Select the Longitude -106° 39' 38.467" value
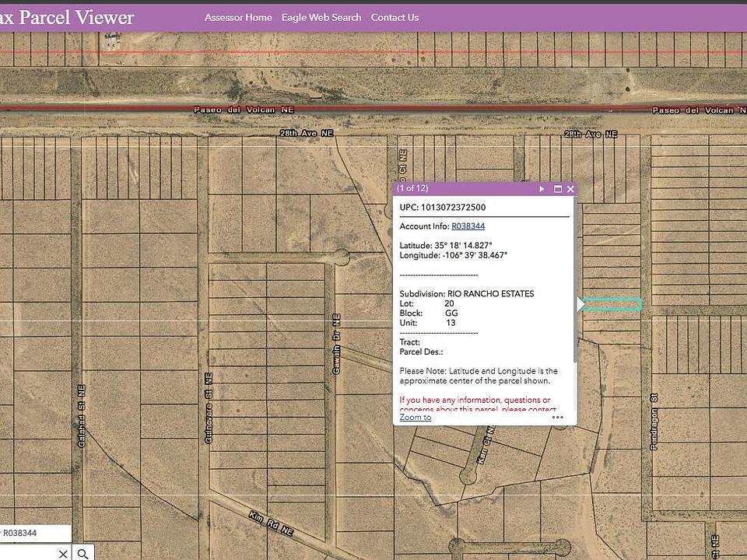The width and height of the screenshot is (747, 560). point(475,255)
